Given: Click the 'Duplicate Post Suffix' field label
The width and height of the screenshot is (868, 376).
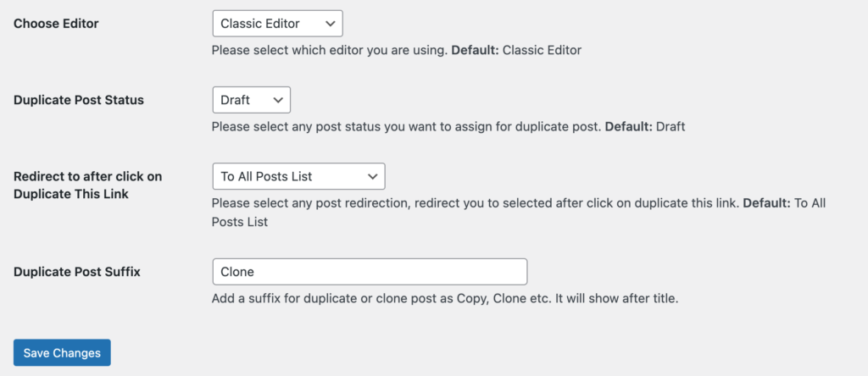Looking at the screenshot, I should pos(77,272).
